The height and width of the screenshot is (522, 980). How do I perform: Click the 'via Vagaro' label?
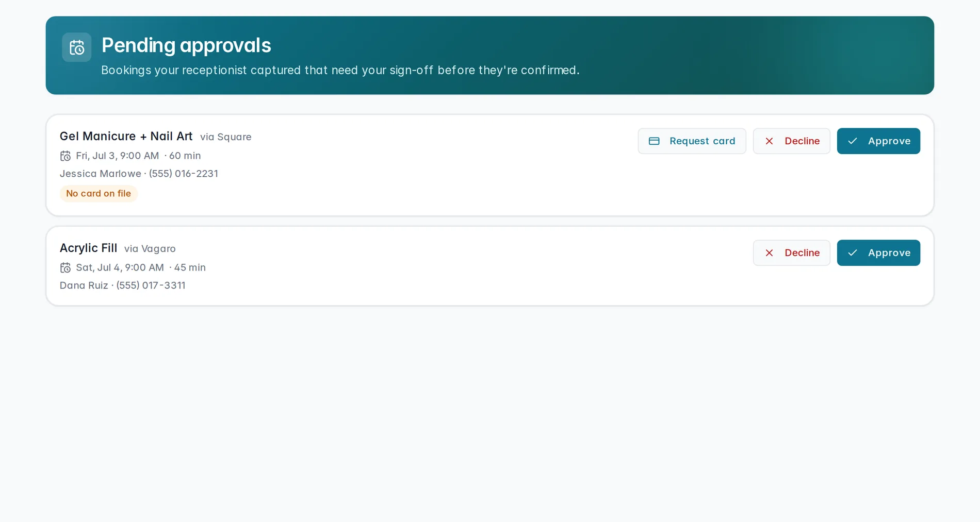click(x=150, y=249)
